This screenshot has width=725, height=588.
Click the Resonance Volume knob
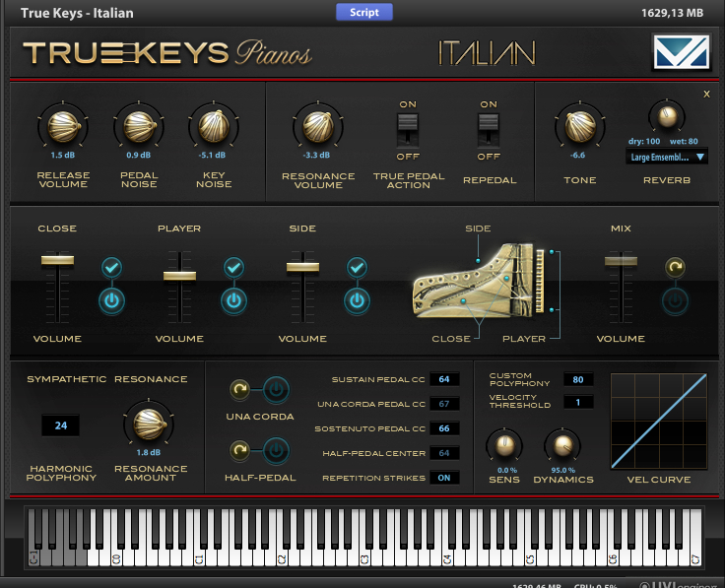point(317,126)
